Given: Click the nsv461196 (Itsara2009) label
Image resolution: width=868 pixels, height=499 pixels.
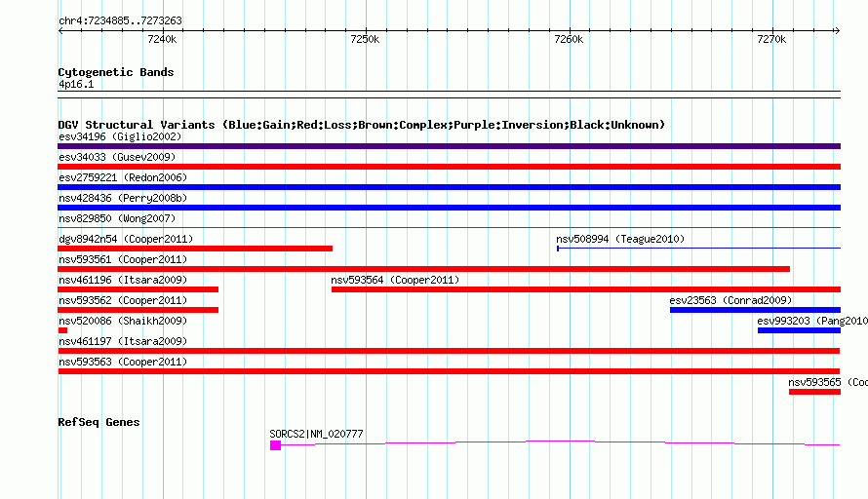Looking at the screenshot, I should pyautogui.click(x=123, y=280).
